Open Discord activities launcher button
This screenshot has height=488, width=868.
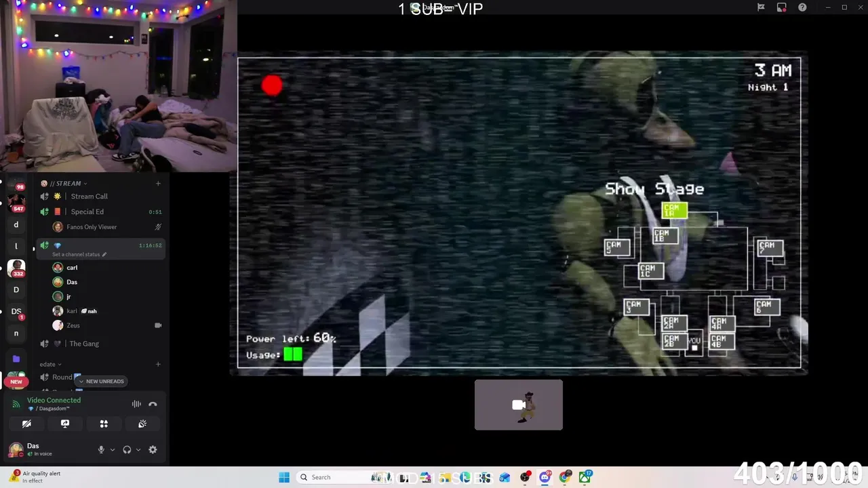coord(104,424)
